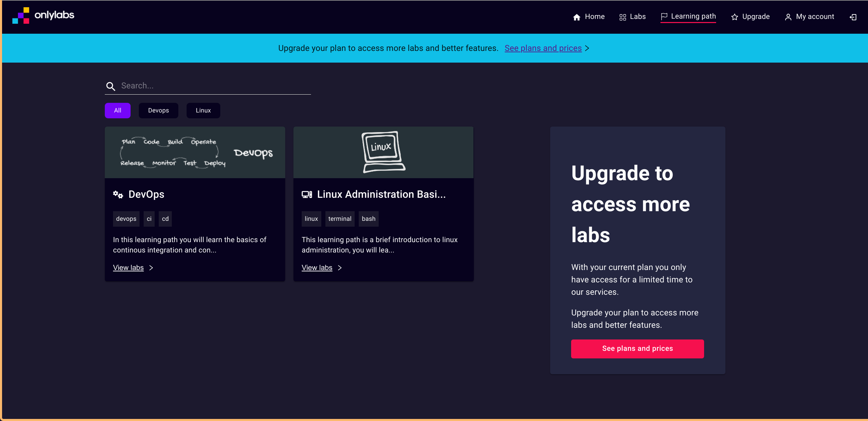Filter by the Devops chip
The height and width of the screenshot is (421, 868).
(158, 110)
